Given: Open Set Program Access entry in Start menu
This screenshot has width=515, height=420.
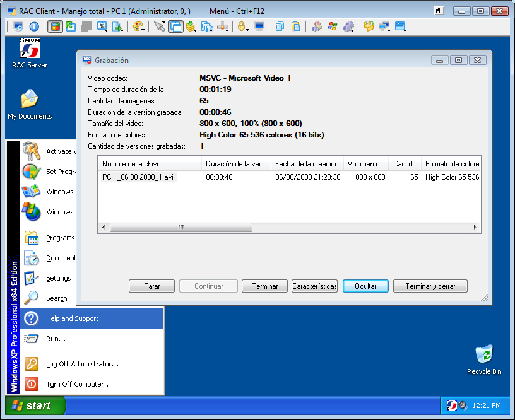Looking at the screenshot, I should tap(49, 172).
